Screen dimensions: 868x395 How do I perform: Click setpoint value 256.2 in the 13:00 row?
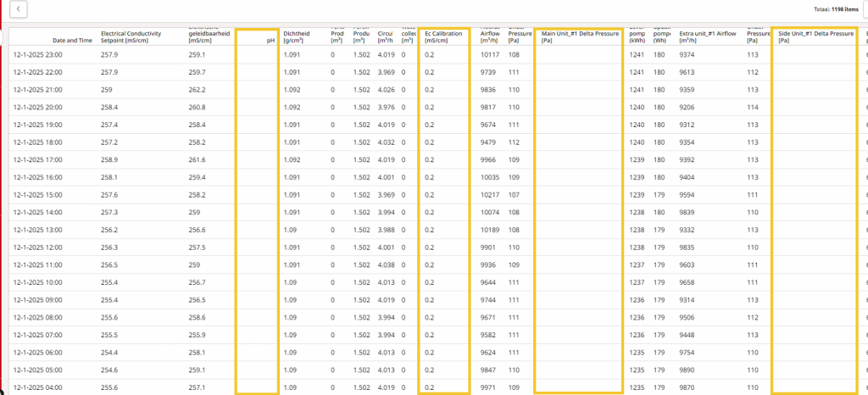pos(109,230)
